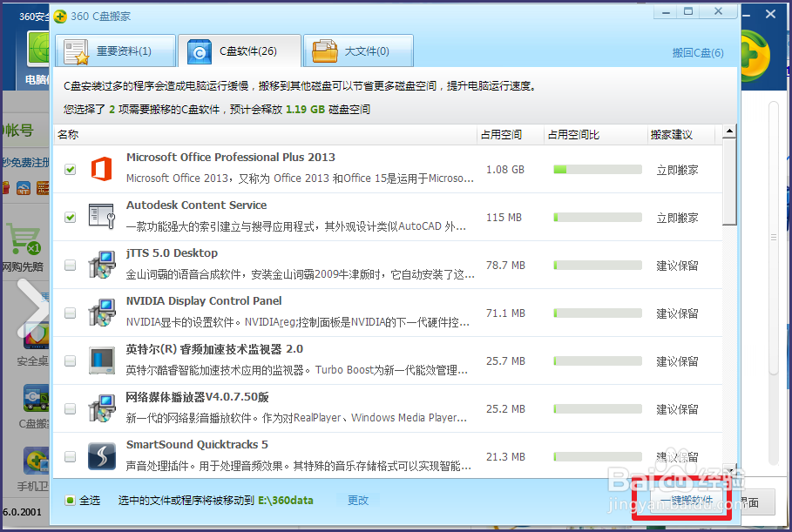
Task: Click the 重要资料 document star icon
Action: [77, 52]
